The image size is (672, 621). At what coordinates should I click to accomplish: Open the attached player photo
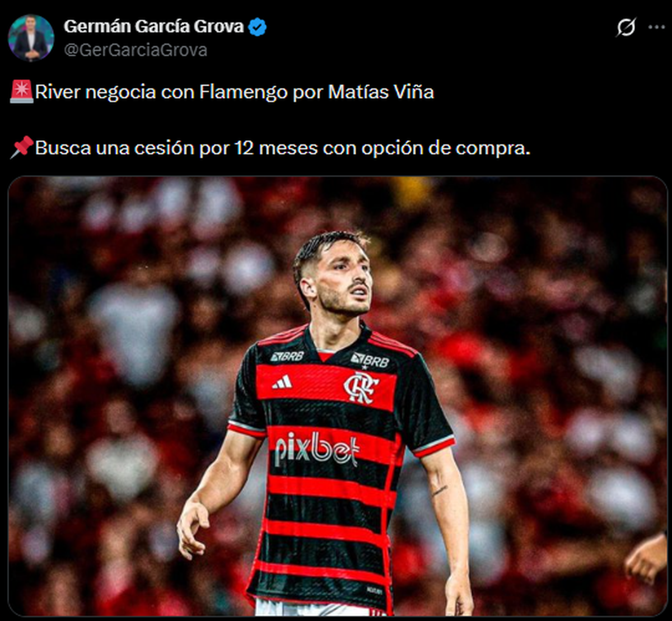[338, 396]
